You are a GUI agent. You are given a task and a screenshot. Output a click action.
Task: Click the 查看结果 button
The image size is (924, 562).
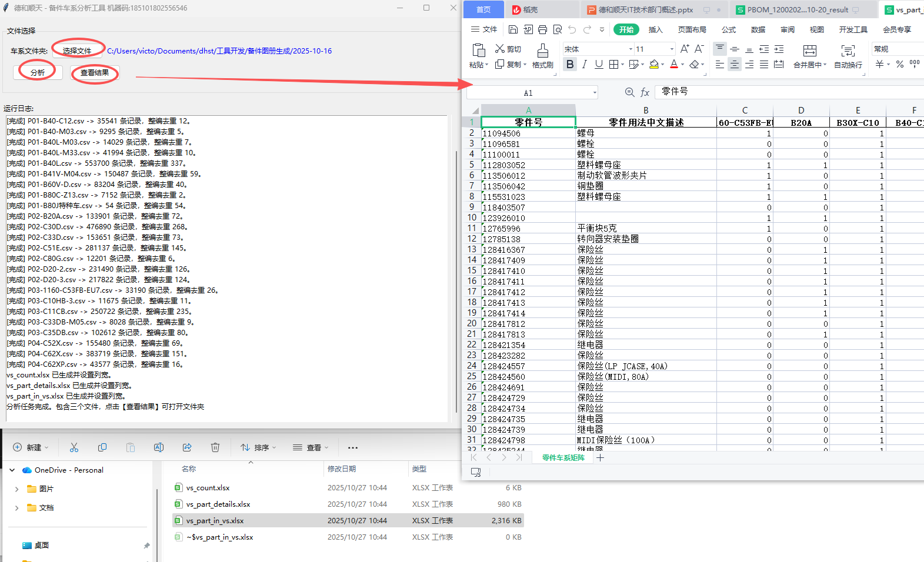coord(95,73)
